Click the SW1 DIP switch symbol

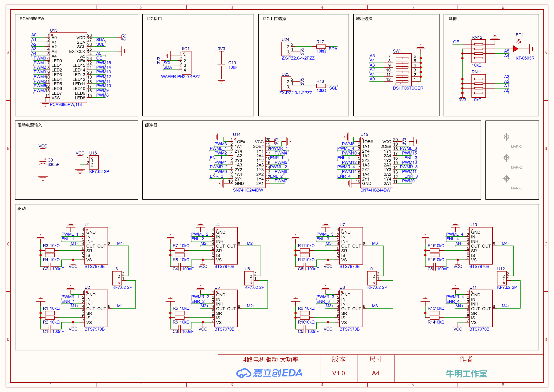coord(402,70)
